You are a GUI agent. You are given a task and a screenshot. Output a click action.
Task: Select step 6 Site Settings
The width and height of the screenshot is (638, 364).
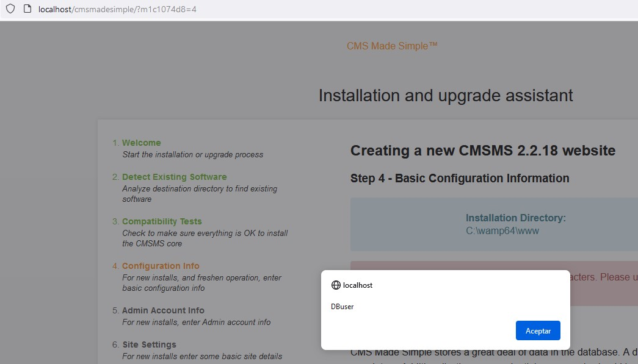[150, 344]
